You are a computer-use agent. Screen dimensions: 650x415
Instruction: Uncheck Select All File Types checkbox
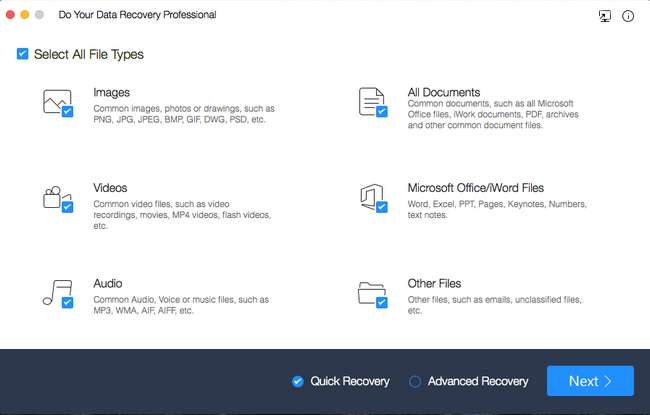(22, 54)
